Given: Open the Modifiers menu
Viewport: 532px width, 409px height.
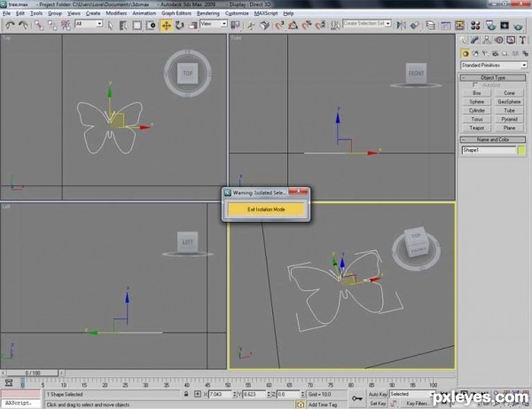Looking at the screenshot, I should tap(116, 13).
